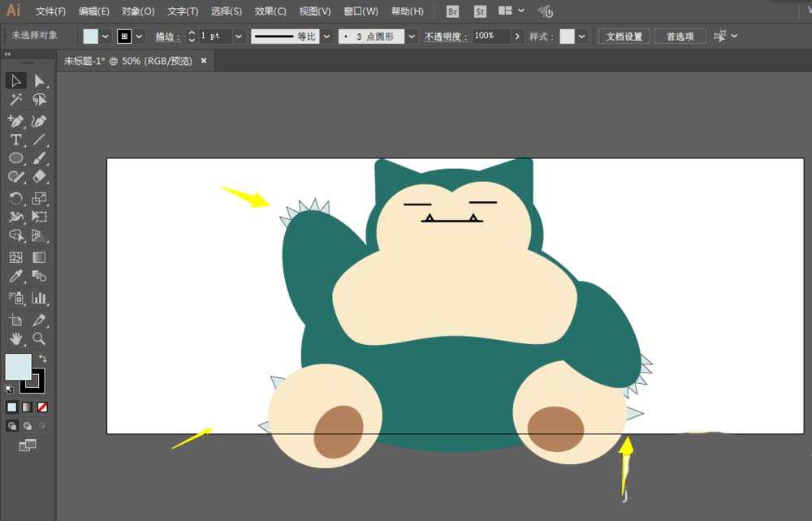Image resolution: width=812 pixels, height=521 pixels.
Task: Expand the fill color dropdown arrow
Action: pos(105,37)
